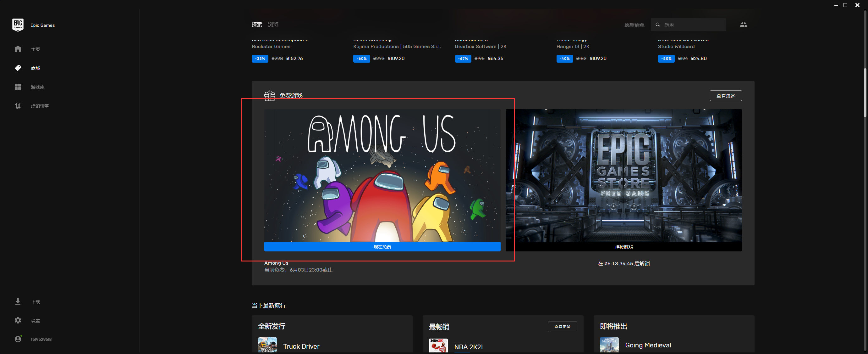Click Hangar 13 | 2K text
The height and width of the screenshot is (354, 868).
click(573, 47)
